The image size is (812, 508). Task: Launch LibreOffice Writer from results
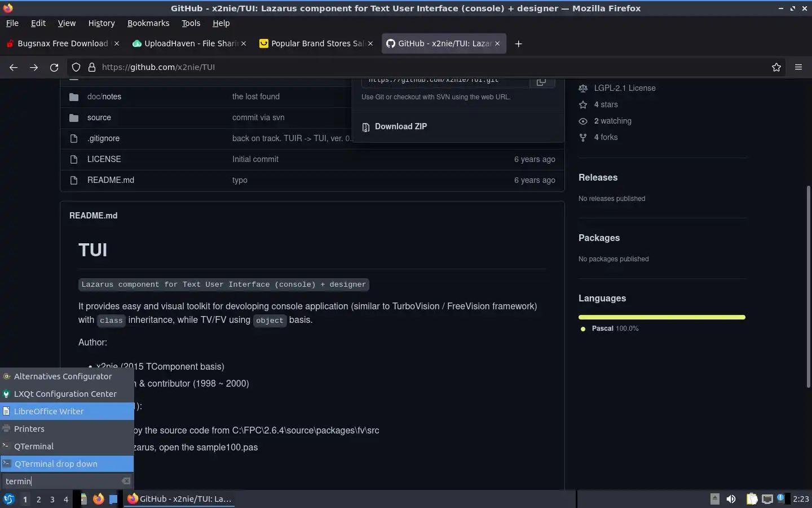67,411
